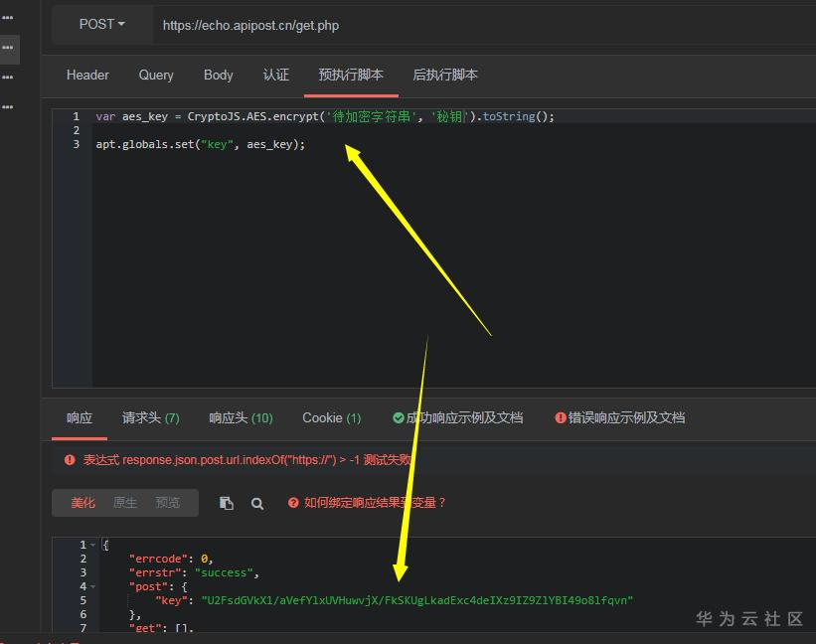Select the 预览 response view

coord(167,503)
